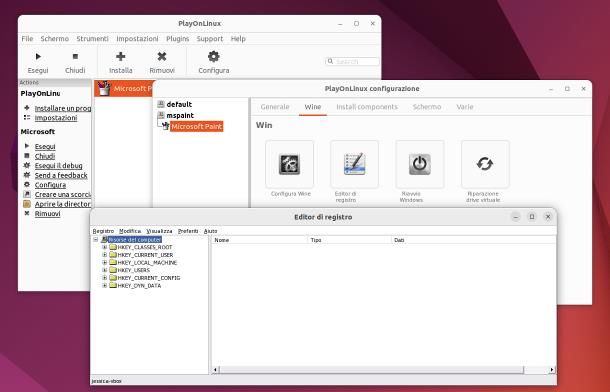Select Microsoft Paint shortcut in configuration tree
The height and width of the screenshot is (392, 610).
pos(196,126)
